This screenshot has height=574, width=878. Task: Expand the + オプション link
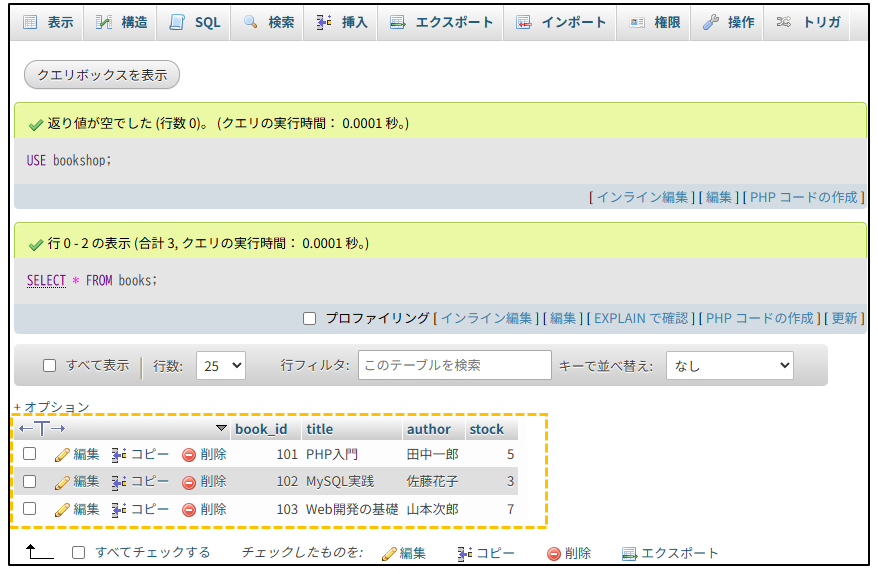coord(52,407)
